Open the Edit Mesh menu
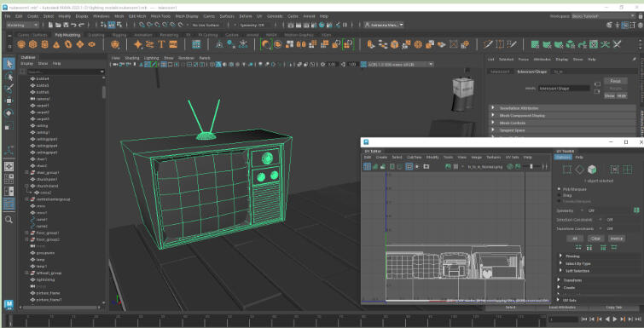Viewport: 644px width, 328px height. coord(137,16)
